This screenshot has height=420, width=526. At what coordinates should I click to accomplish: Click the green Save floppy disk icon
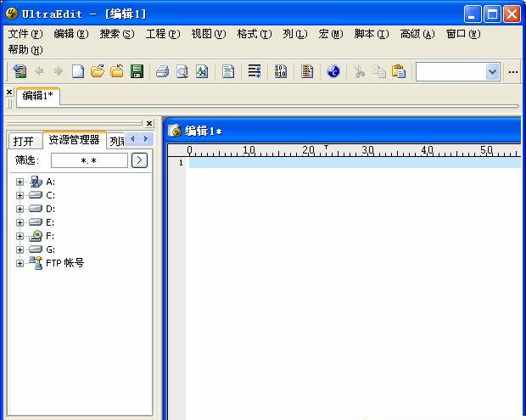(137, 72)
